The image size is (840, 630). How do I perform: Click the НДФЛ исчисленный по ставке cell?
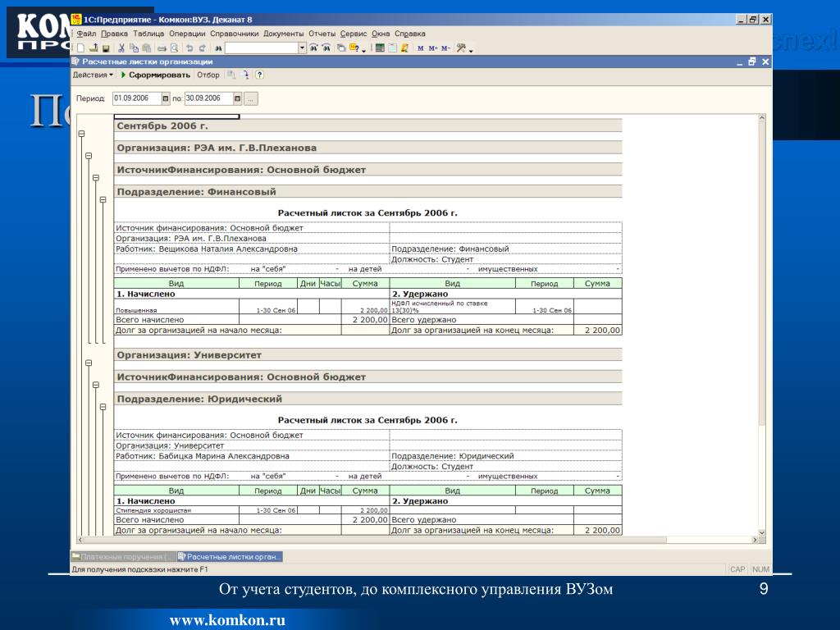(x=453, y=307)
